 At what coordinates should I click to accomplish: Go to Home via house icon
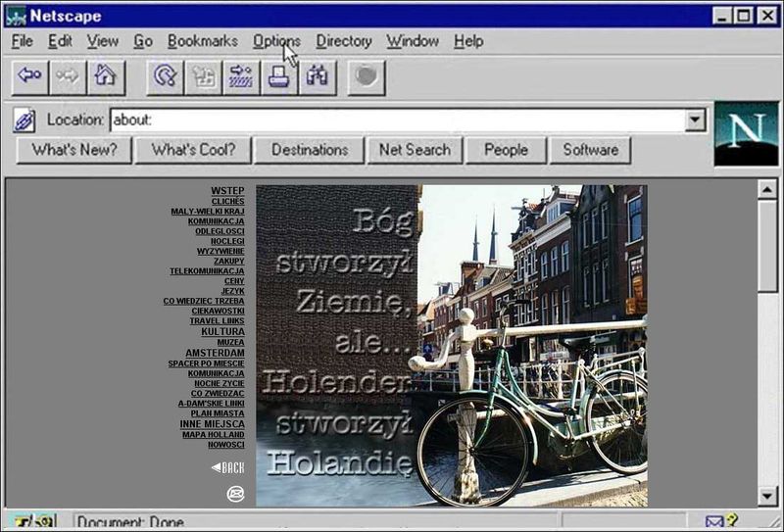click(x=106, y=77)
